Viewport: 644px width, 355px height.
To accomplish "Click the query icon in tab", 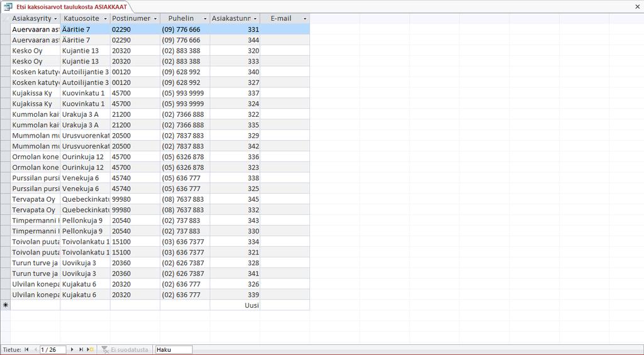I will (8, 6).
